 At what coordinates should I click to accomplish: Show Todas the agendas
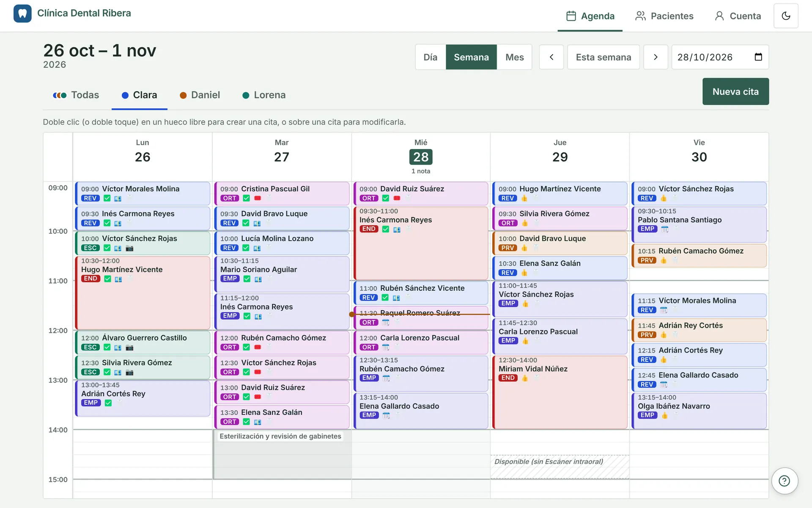click(76, 95)
